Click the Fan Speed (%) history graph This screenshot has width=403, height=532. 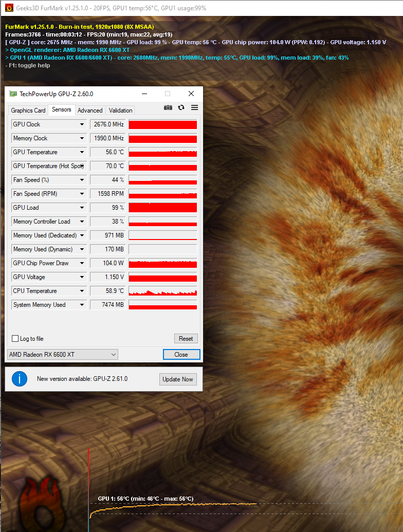[x=163, y=180]
